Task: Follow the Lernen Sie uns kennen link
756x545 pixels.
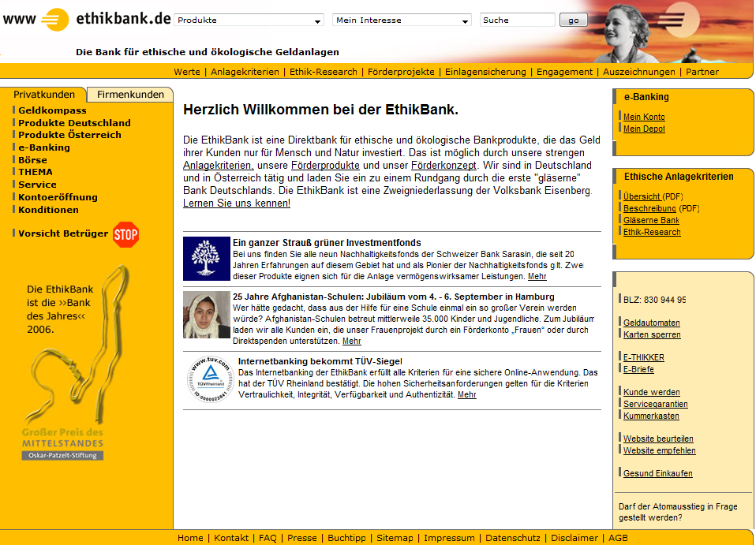Action: pyautogui.click(x=237, y=203)
